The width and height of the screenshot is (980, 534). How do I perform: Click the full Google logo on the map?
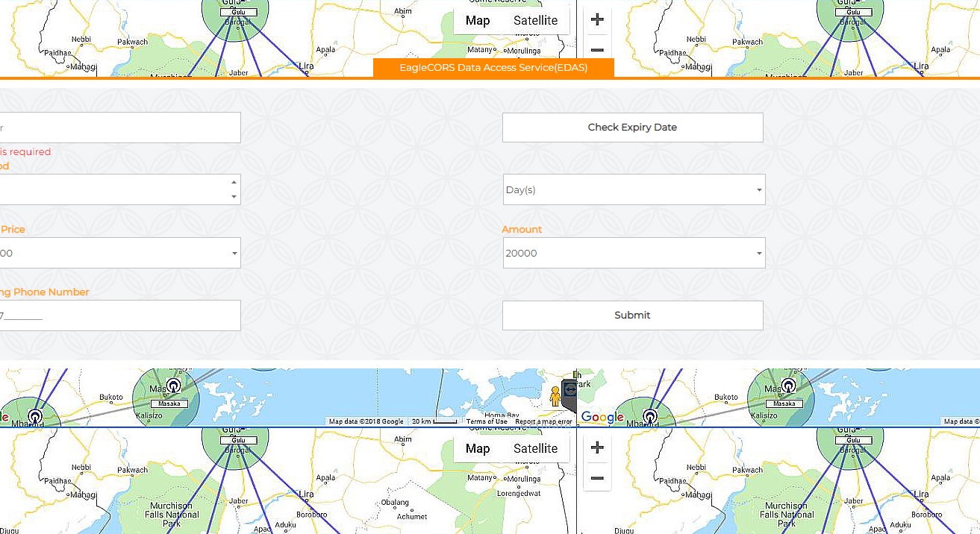[x=602, y=418]
